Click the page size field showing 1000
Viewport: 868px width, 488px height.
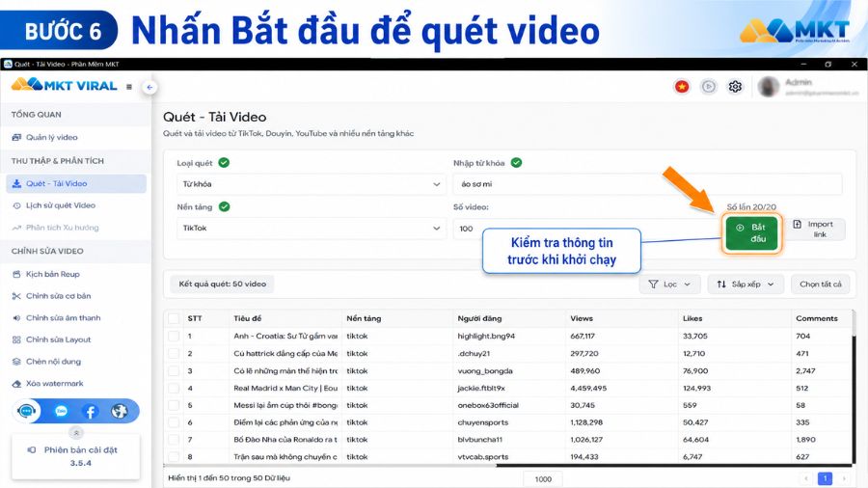pos(543,479)
